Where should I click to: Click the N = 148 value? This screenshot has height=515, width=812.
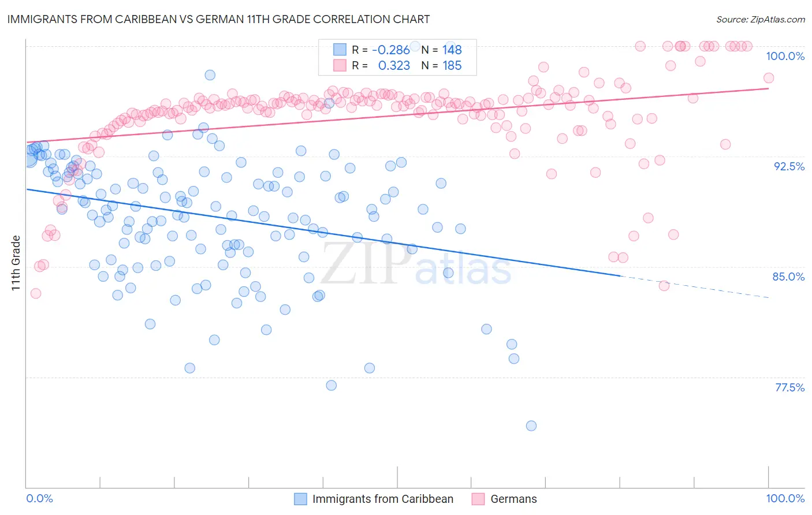tap(442, 50)
